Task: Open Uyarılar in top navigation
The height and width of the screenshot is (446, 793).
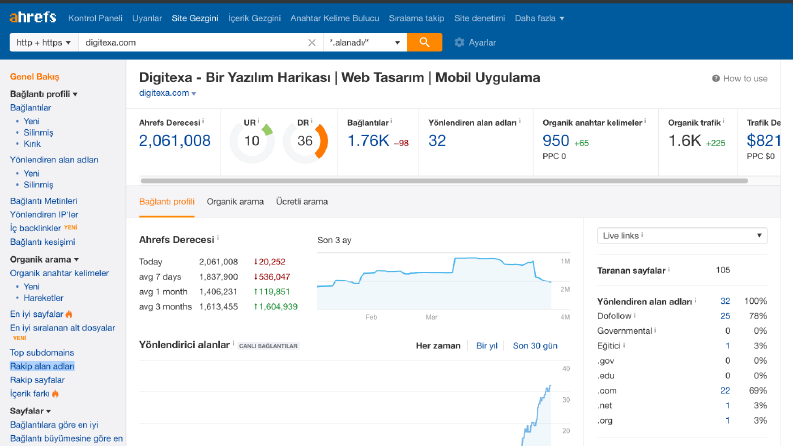Action: pyautogui.click(x=147, y=18)
